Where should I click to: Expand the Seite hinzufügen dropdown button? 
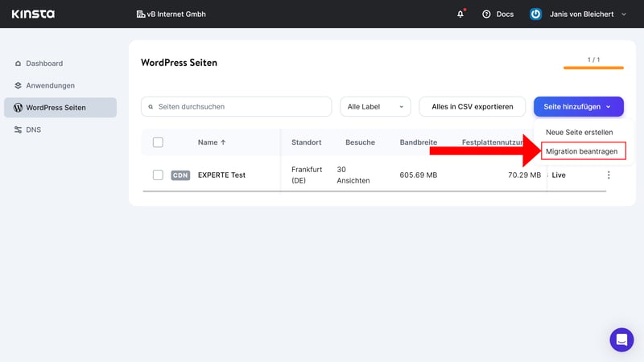point(578,107)
